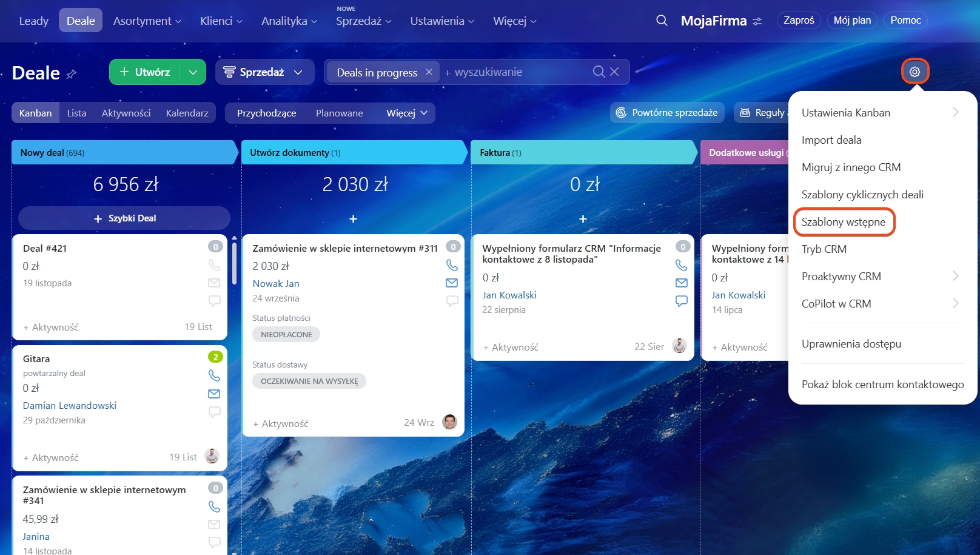Open the Utwórz button dropdown arrow
The image size is (980, 555).
tap(193, 72)
